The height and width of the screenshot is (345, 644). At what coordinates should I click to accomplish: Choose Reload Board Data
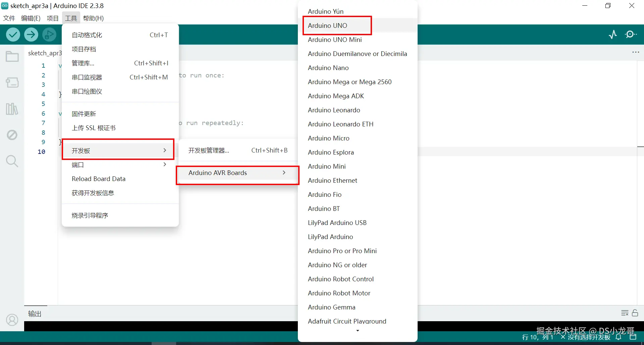(x=120, y=179)
